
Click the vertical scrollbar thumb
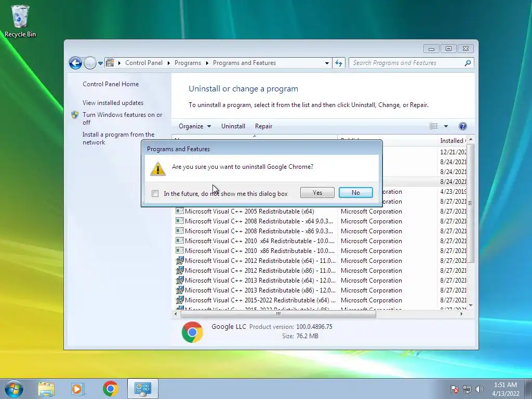[x=471, y=203]
